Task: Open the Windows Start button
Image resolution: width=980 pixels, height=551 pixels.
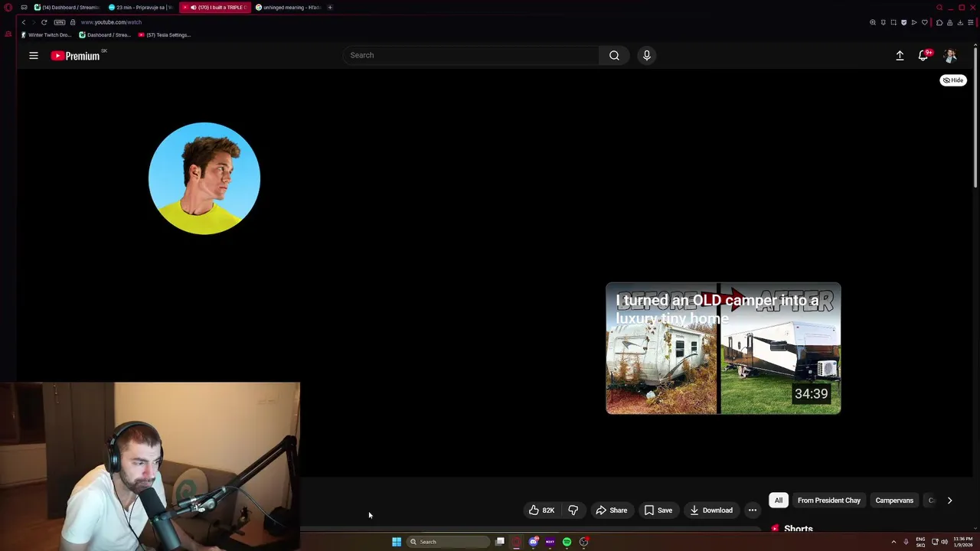Action: tap(397, 542)
